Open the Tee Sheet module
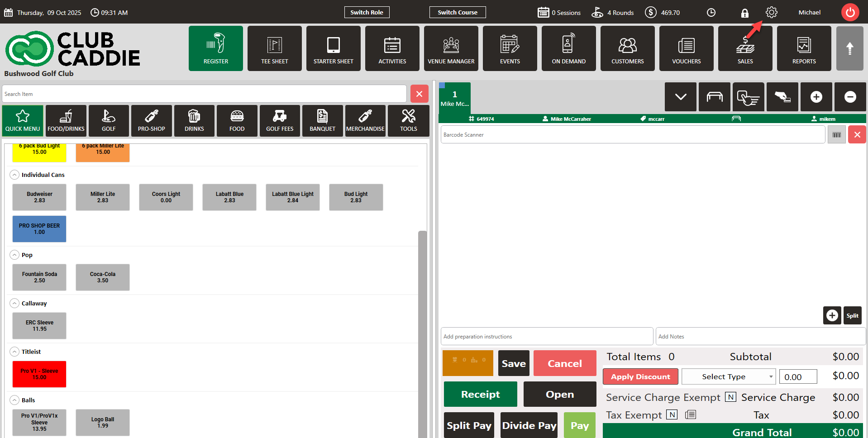 pos(274,48)
